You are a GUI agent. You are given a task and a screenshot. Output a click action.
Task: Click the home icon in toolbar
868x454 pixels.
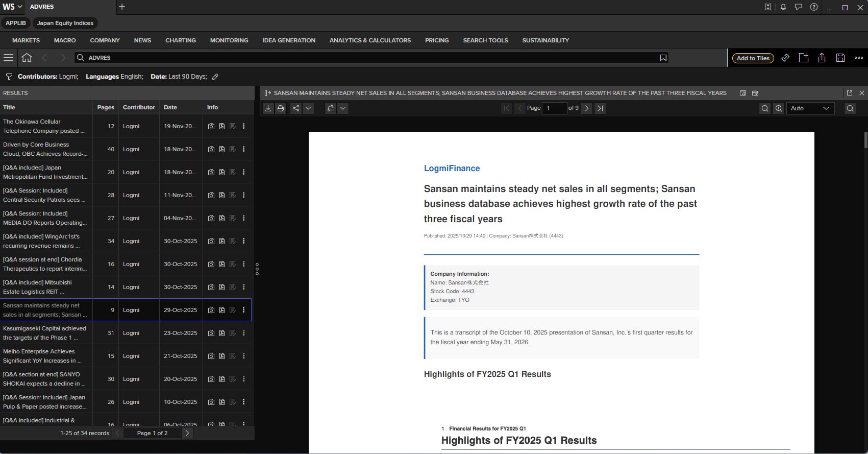pos(27,58)
